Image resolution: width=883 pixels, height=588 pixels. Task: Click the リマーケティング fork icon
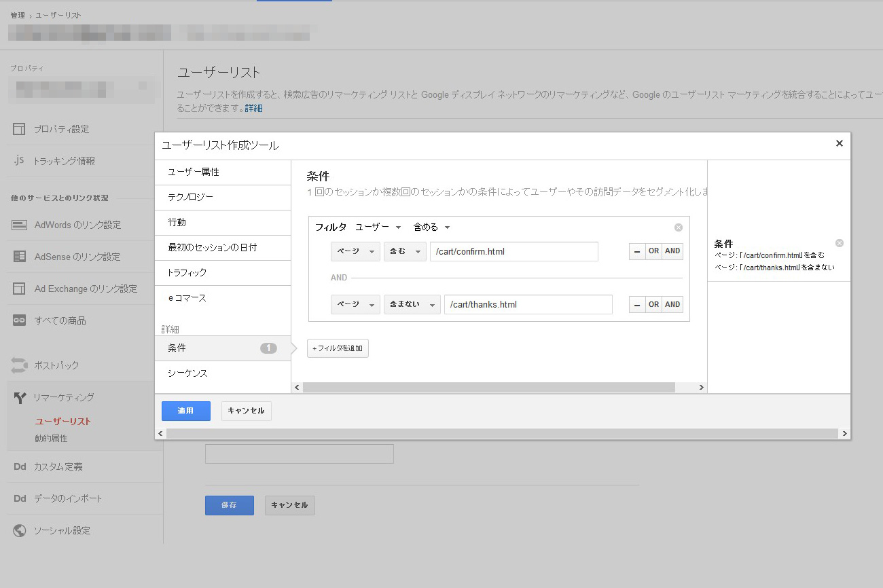[x=20, y=397]
